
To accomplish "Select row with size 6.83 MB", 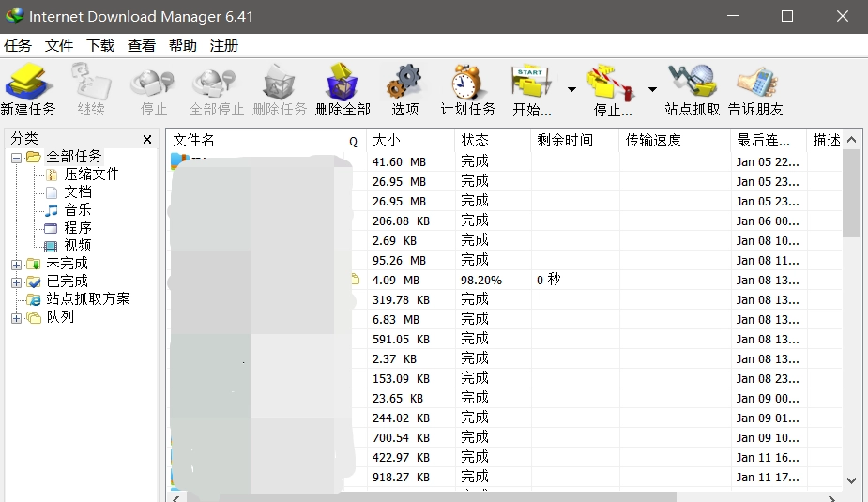I will 504,319.
